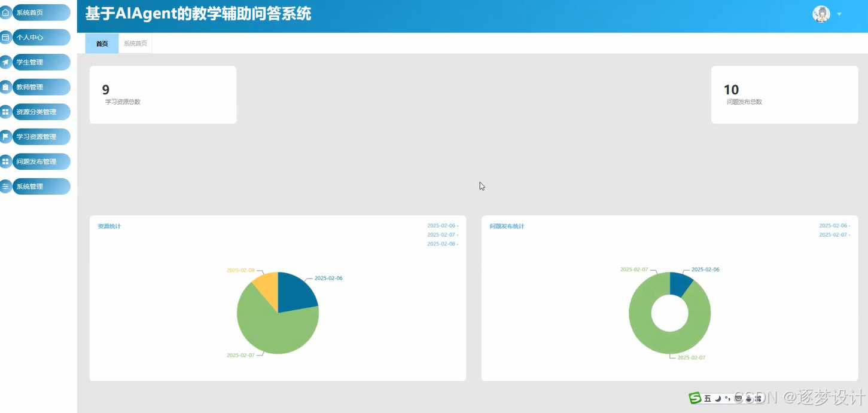Expand the 问题发布管理 sidebar menu label
868x413 pixels.
[x=36, y=161]
